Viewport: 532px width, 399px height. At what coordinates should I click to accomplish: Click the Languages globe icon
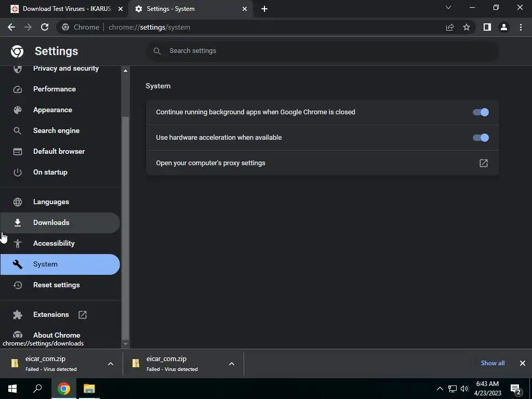point(17,202)
